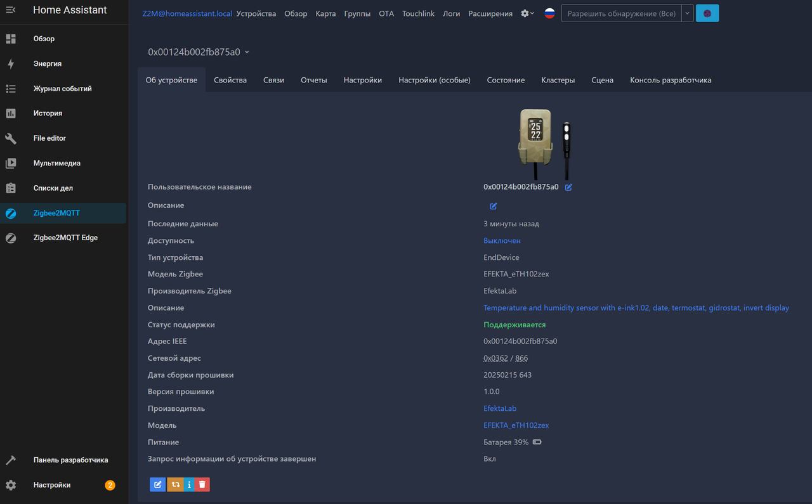The width and height of the screenshot is (812, 504).
Task: Open the Состояние tab
Action: (506, 80)
